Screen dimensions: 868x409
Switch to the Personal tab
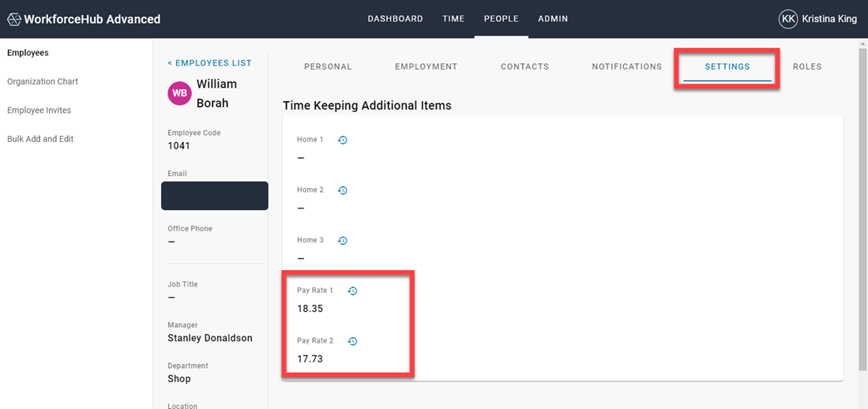(328, 67)
